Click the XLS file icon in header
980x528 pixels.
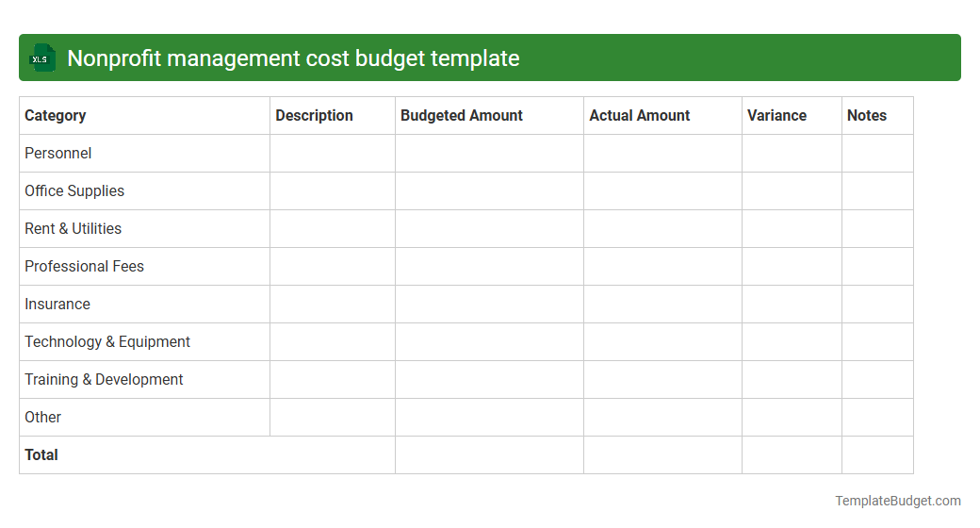pos(42,58)
